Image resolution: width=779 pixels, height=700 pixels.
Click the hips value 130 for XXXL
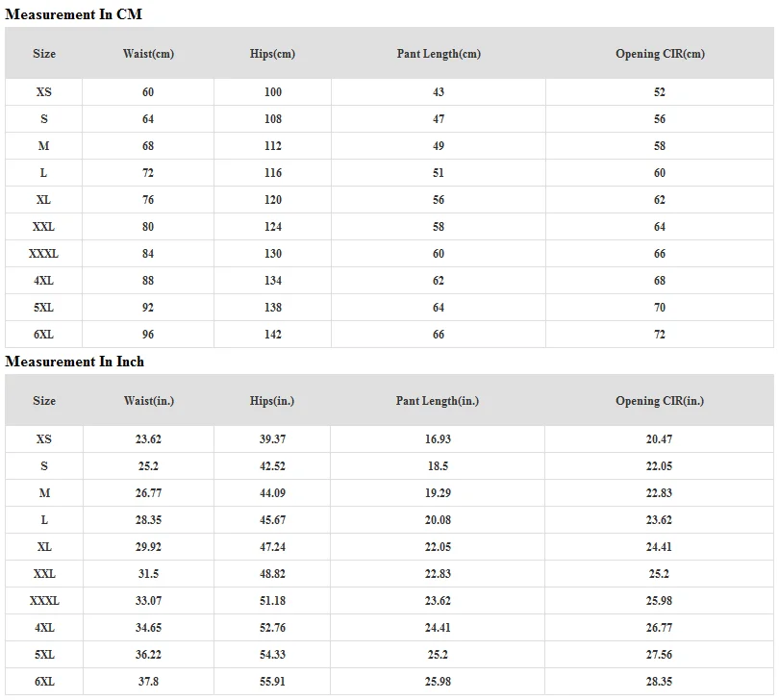coord(273,254)
